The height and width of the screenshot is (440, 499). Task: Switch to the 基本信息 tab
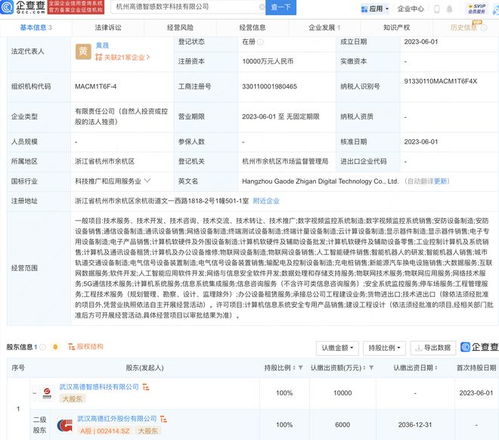(x=36, y=28)
